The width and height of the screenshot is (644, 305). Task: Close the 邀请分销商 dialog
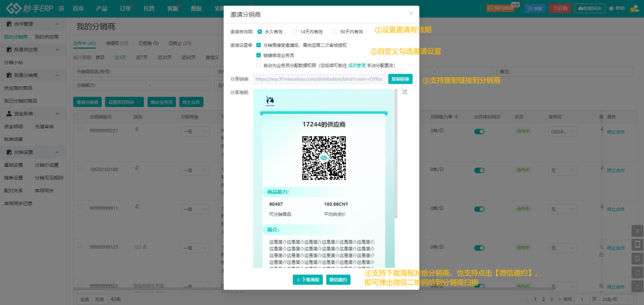pos(411,13)
